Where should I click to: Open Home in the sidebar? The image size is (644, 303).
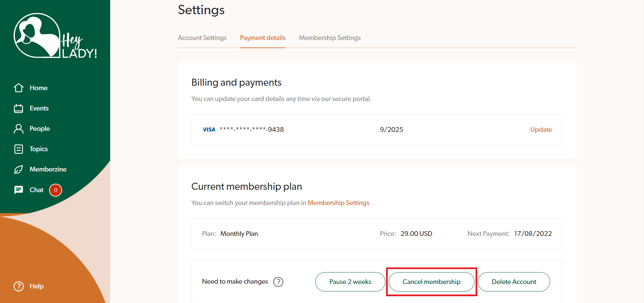[x=38, y=88]
